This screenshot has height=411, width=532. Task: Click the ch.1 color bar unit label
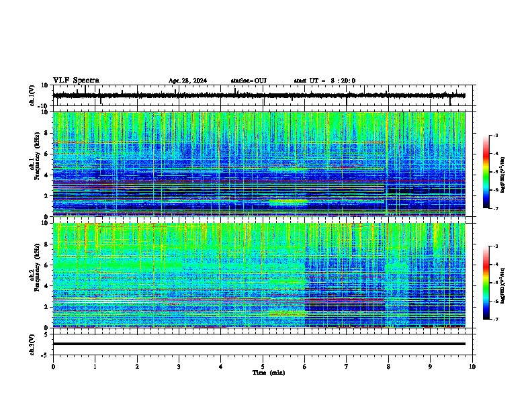503,175
